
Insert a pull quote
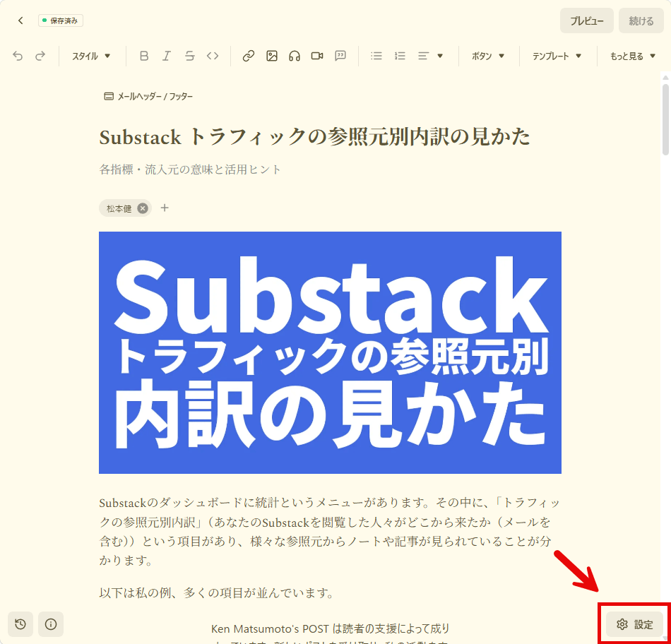340,56
